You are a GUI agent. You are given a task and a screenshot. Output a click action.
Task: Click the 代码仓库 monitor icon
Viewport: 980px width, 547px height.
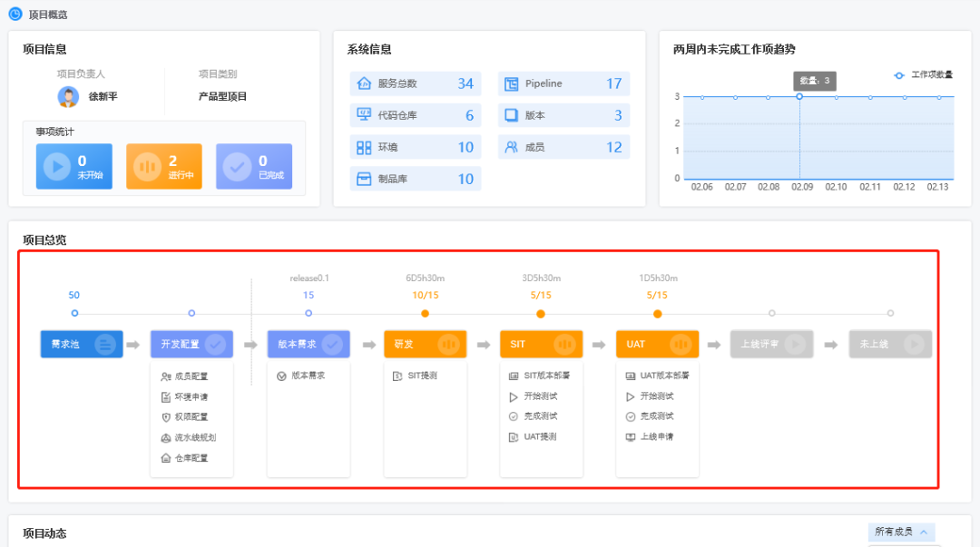point(364,115)
